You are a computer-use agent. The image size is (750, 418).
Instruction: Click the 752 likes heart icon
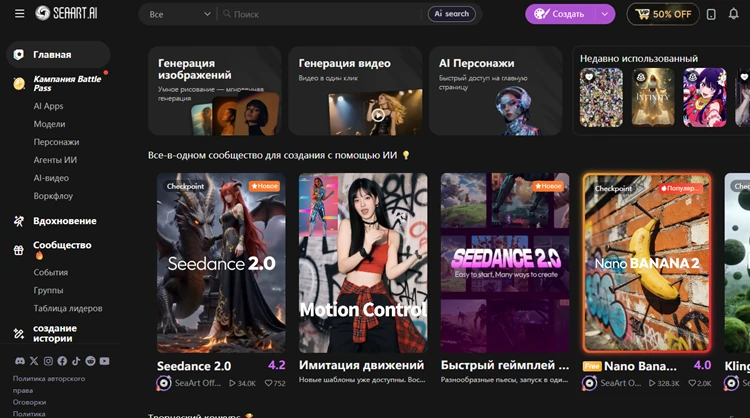(x=268, y=383)
